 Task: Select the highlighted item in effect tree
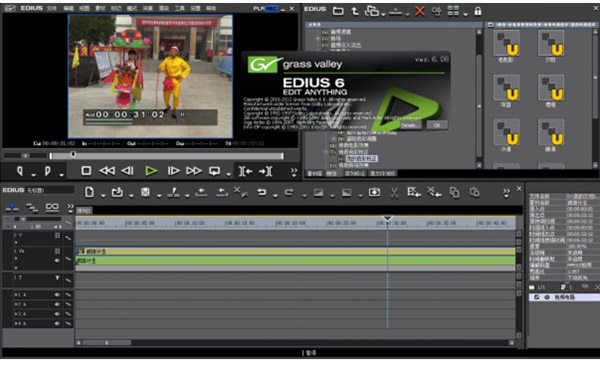(x=362, y=158)
